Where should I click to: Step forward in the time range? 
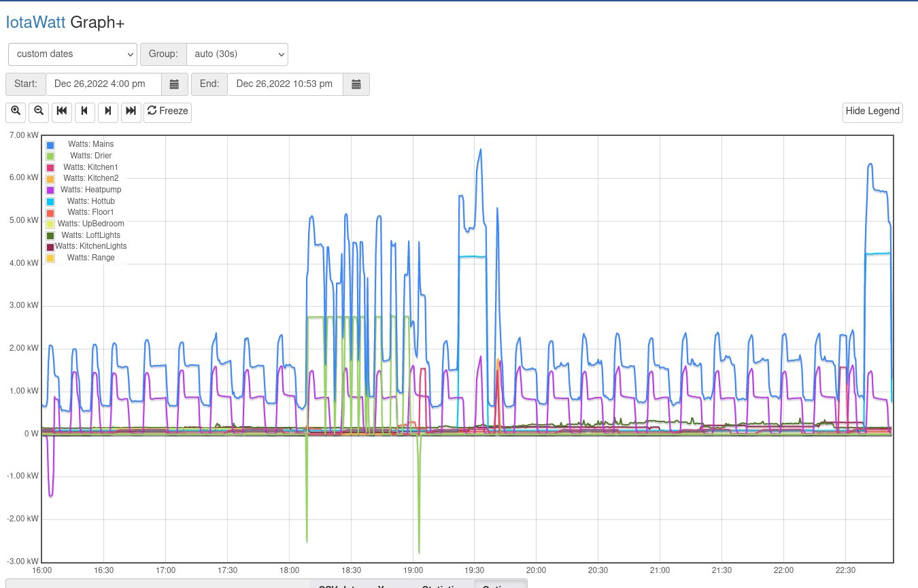coord(108,111)
